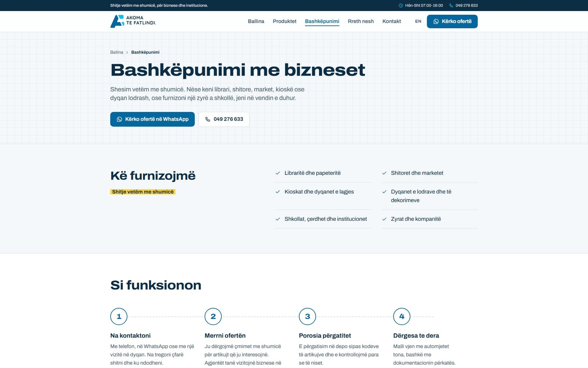
Task: Click the WhatsApp icon in the Kërko ofertë header button
Action: point(436,21)
